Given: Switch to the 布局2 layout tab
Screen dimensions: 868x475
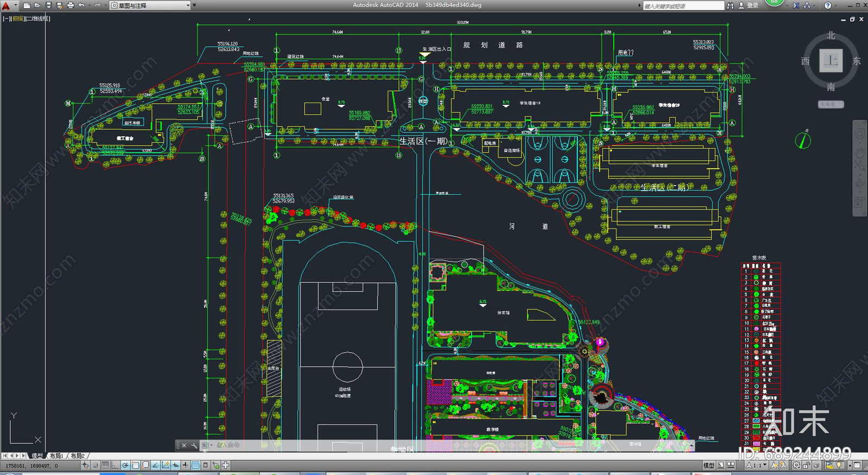Looking at the screenshot, I should pyautogui.click(x=78, y=455).
